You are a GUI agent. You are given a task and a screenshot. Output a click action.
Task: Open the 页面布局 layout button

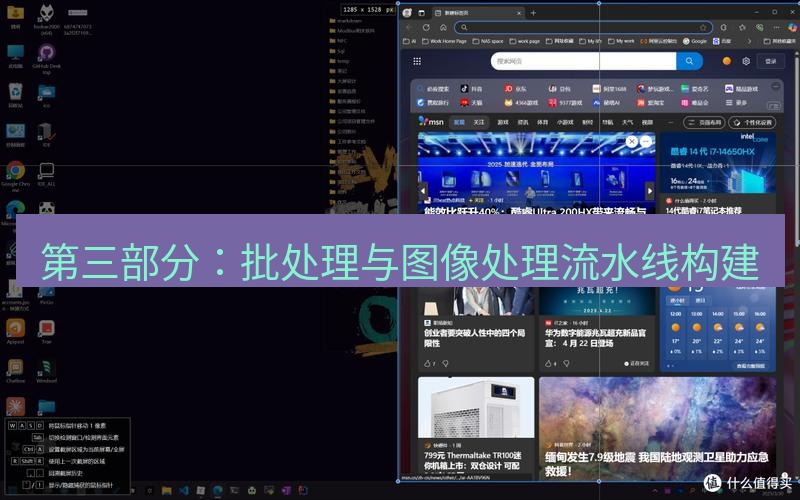(704, 122)
